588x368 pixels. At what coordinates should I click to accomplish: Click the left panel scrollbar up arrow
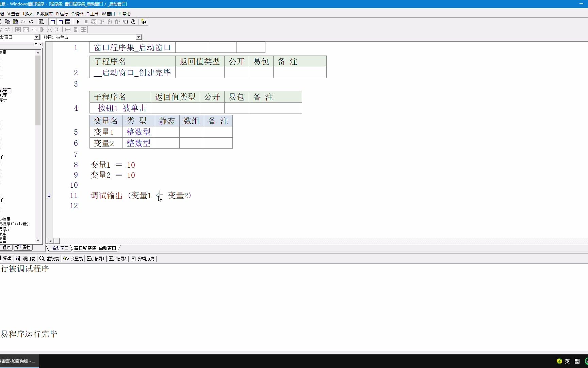pos(38,53)
